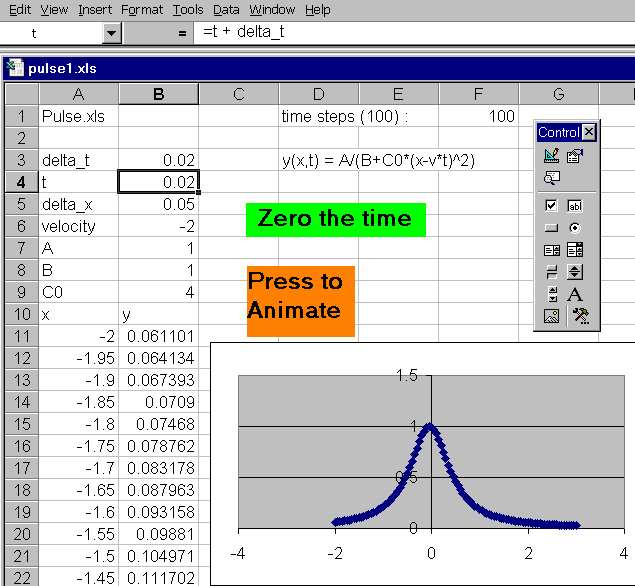Click the green Zero the time button
This screenshot has width=635, height=586.
point(335,219)
